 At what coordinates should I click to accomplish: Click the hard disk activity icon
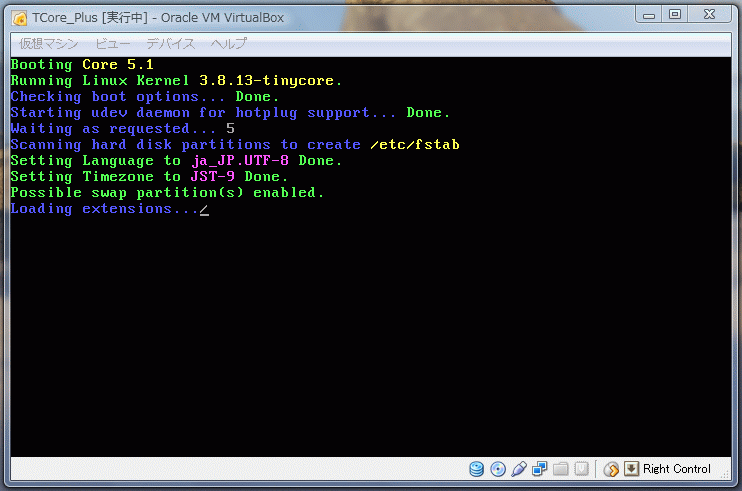pyautogui.click(x=476, y=469)
